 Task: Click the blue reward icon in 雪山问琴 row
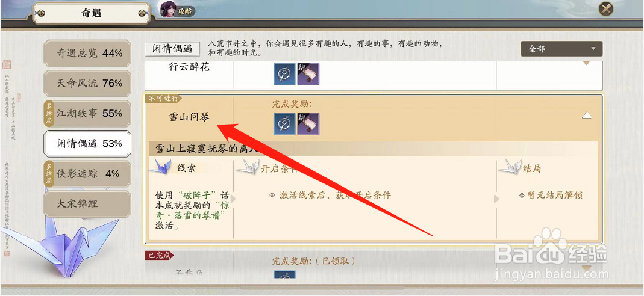click(284, 124)
